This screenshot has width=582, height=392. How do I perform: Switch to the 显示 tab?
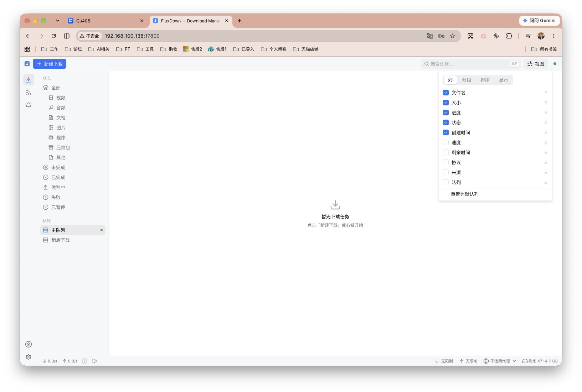[504, 80]
